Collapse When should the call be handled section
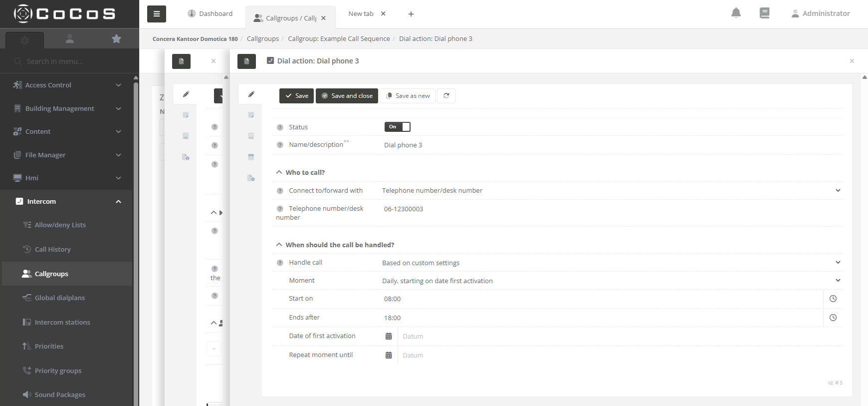Viewport: 868px width, 406px height. [x=279, y=245]
